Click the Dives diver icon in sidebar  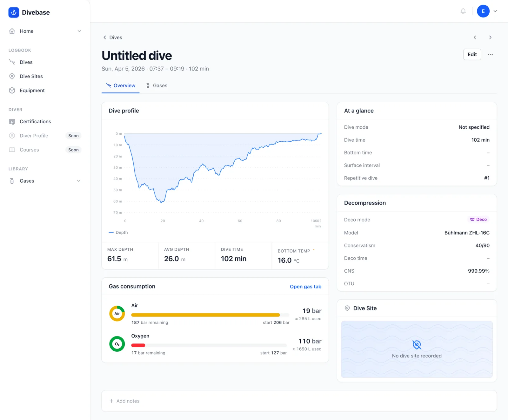coord(12,62)
